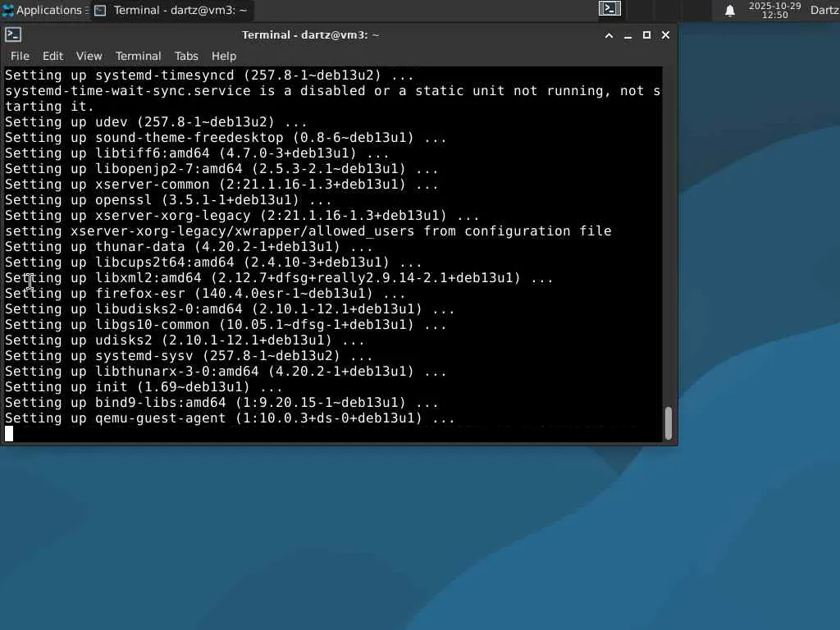Click the line 'Setting up udisks2 (2.10.1-12.1+deb13u1)'
Image resolution: width=840 pixels, height=630 pixels.
(185, 340)
